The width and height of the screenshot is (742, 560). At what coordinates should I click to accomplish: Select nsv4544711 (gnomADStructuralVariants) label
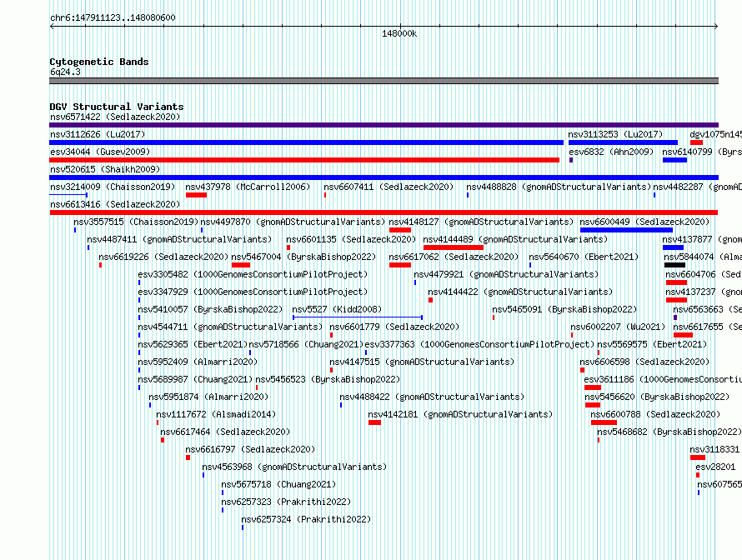pos(230,327)
